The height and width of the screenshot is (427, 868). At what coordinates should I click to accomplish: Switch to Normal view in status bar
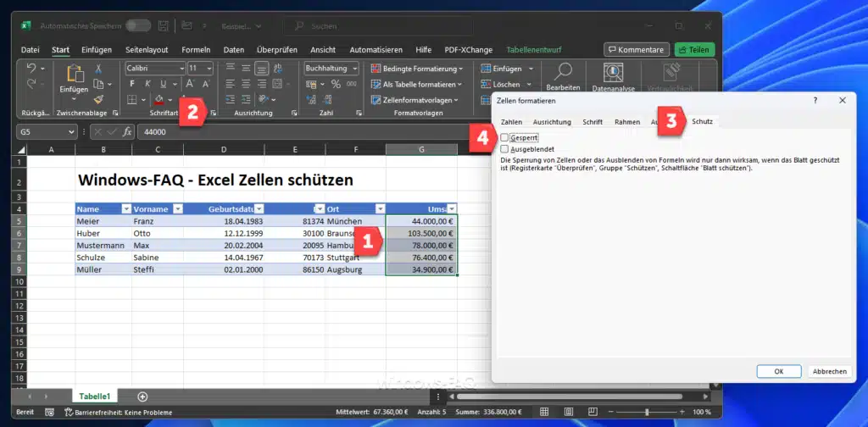point(544,412)
